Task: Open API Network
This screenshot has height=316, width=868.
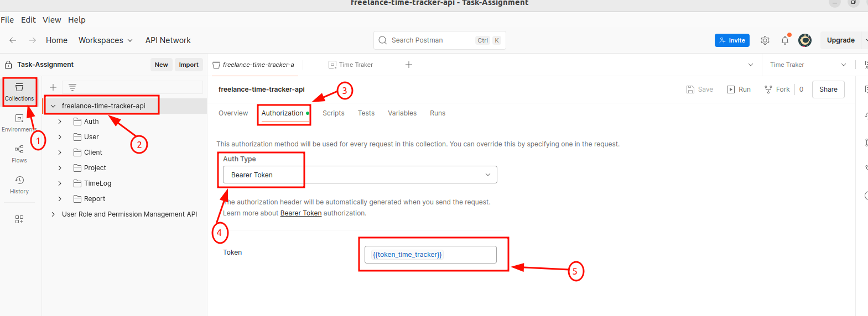Action: [x=168, y=40]
